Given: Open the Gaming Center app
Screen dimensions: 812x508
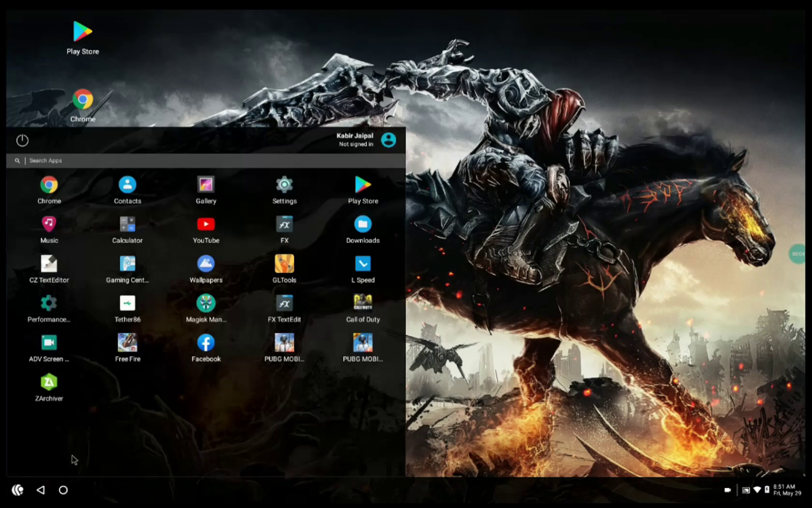Looking at the screenshot, I should coord(127,269).
